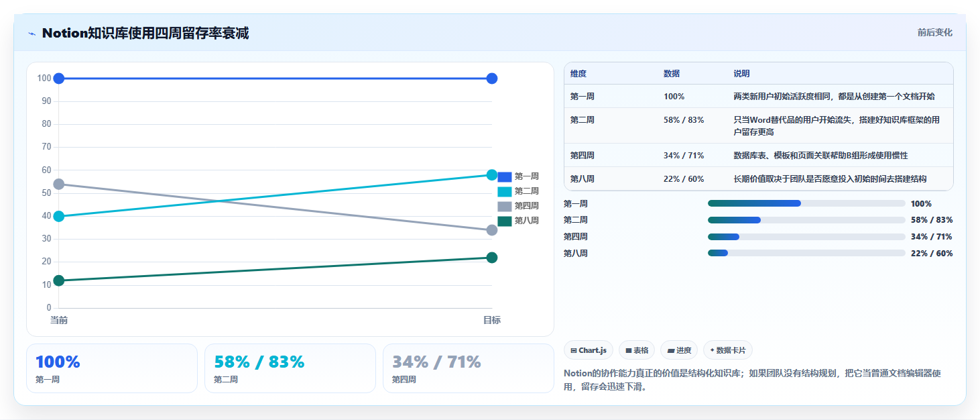Click the 数据卡片 tag chip

click(728, 350)
